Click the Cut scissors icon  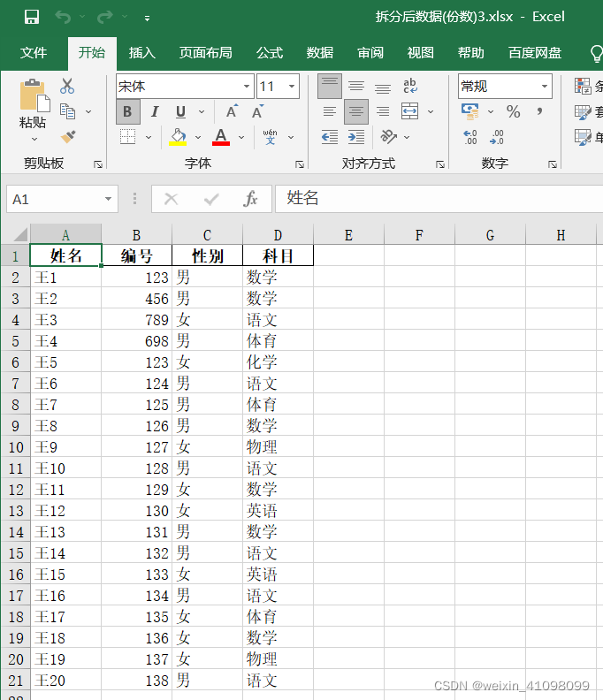click(x=67, y=86)
